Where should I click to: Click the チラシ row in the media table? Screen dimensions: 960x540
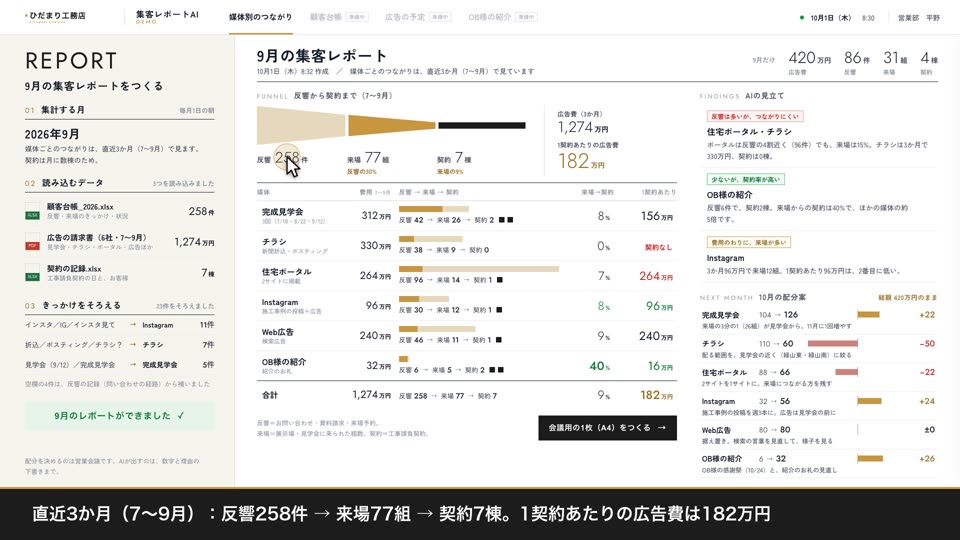click(x=467, y=246)
